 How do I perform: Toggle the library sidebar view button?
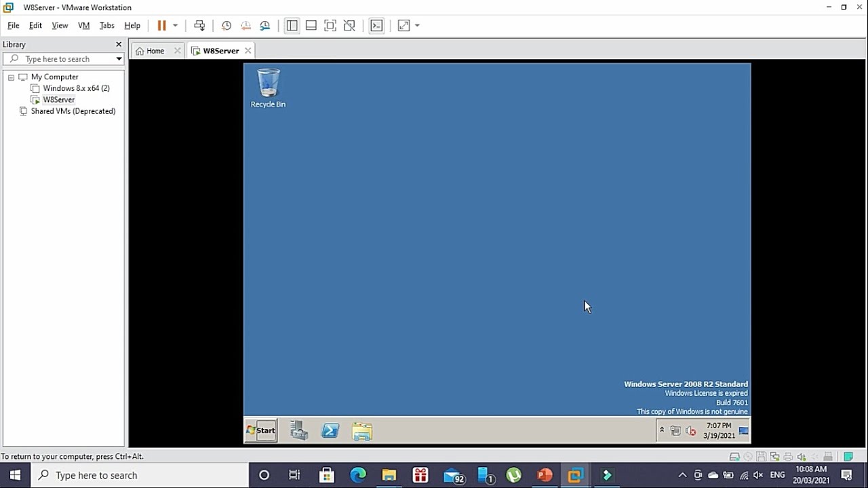[x=292, y=26]
